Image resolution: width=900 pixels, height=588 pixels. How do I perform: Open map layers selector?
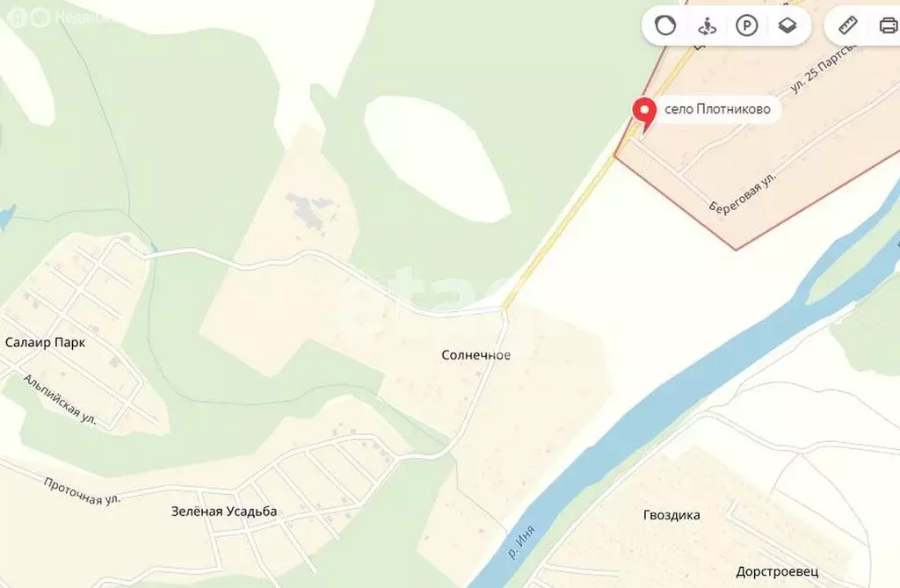[787, 25]
